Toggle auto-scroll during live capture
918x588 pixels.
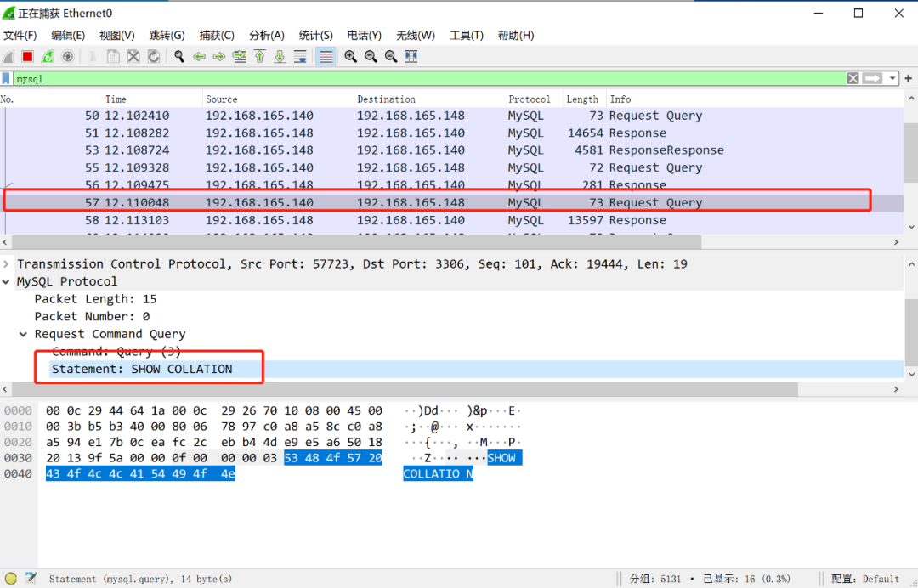[300, 56]
